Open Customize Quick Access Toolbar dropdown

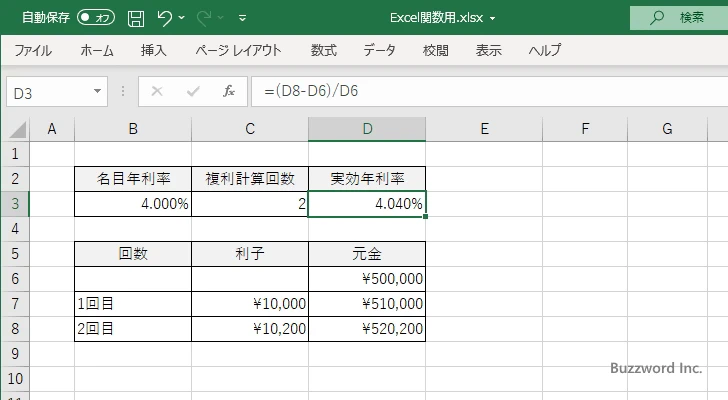[x=242, y=18]
